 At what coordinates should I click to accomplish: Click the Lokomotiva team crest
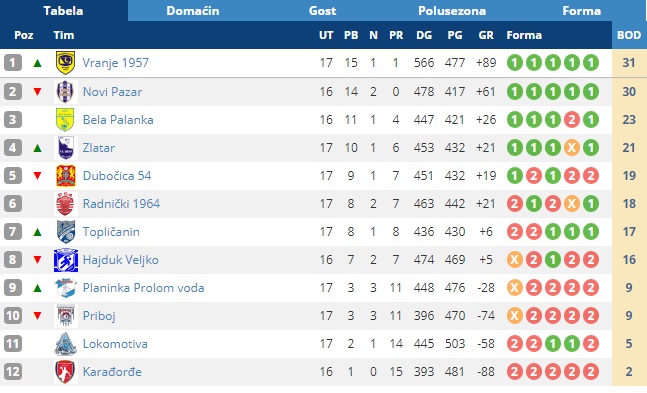[x=65, y=344]
